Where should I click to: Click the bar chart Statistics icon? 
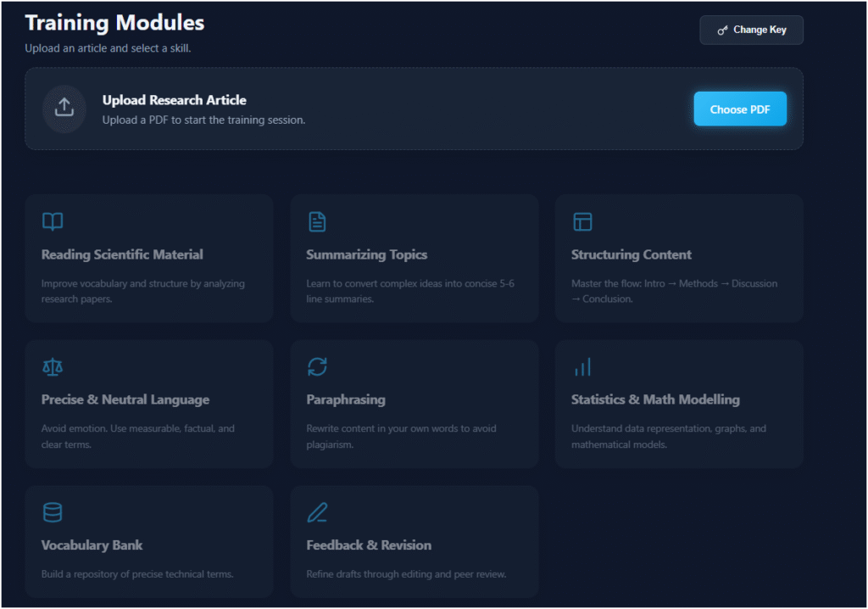582,367
